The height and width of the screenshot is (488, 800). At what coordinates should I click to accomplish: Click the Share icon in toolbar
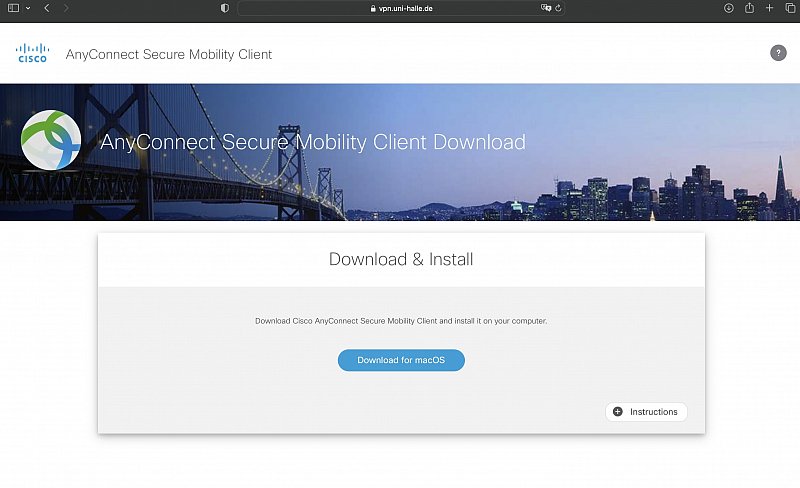(749, 8)
